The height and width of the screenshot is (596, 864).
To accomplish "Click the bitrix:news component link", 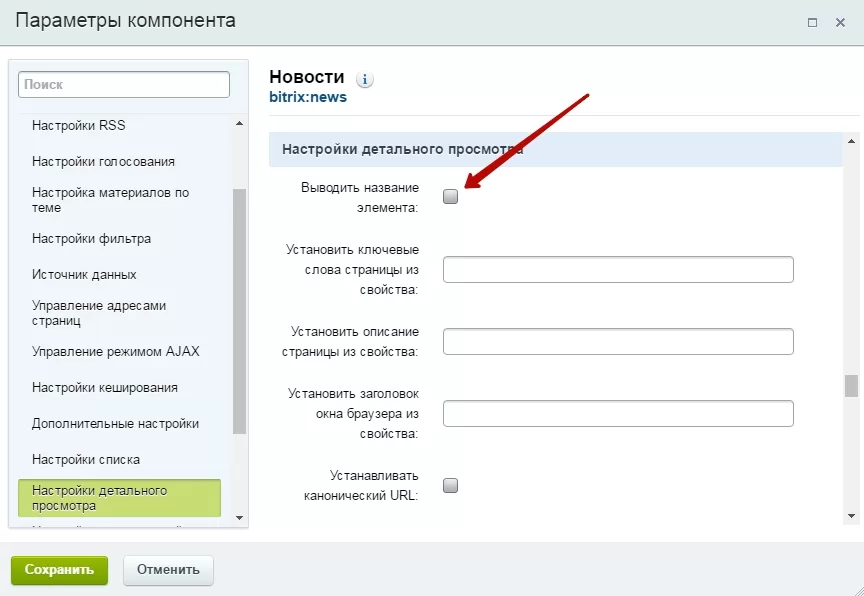I will 308,97.
